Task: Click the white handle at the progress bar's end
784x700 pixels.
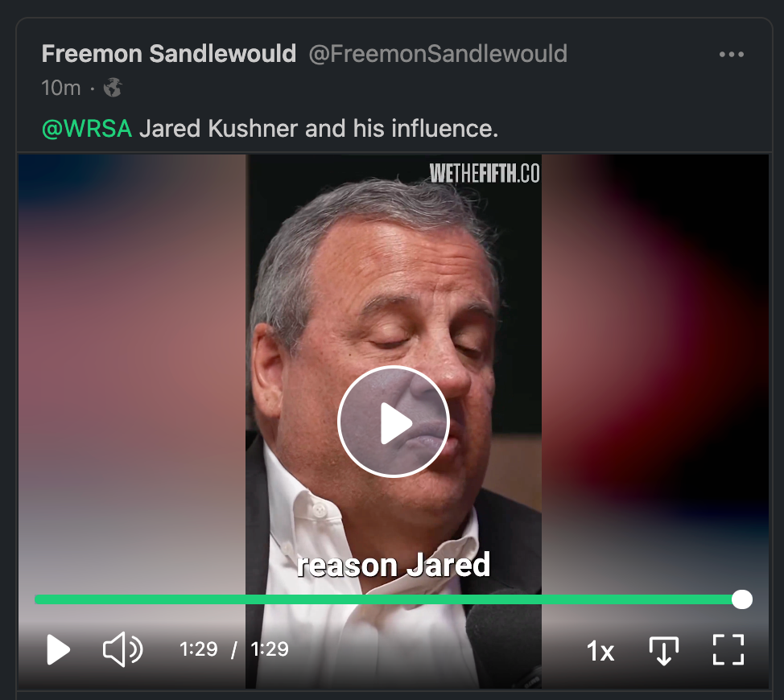Action: (742, 599)
